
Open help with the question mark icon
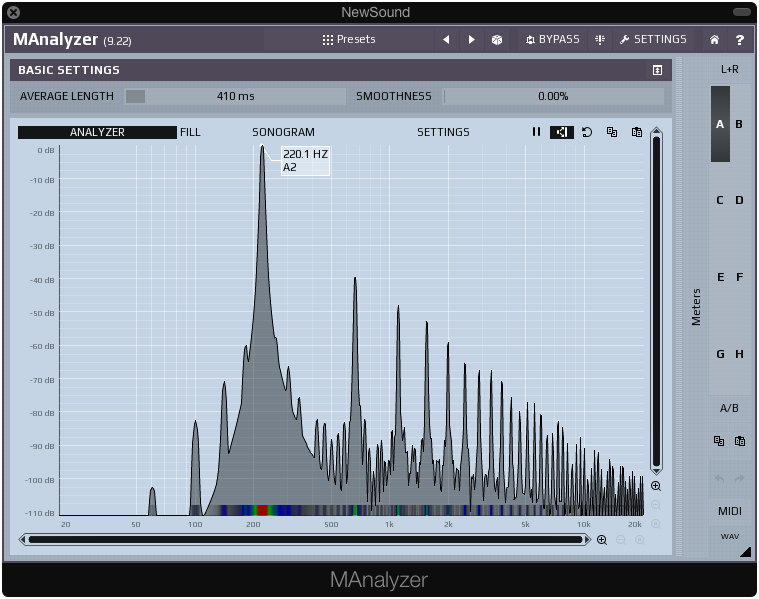point(739,40)
